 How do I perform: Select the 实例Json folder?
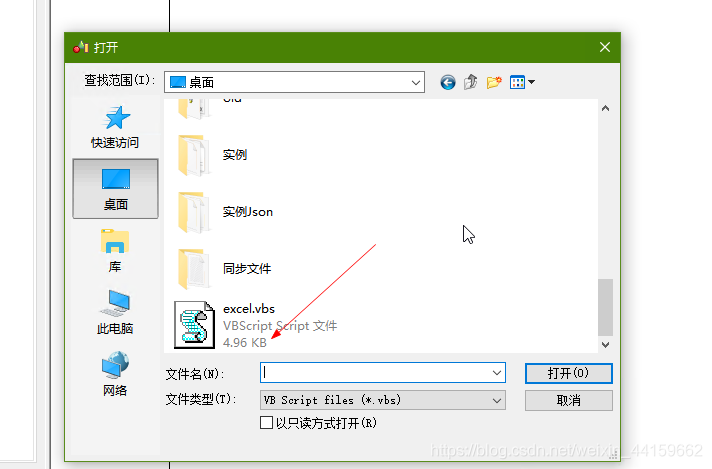(226, 212)
